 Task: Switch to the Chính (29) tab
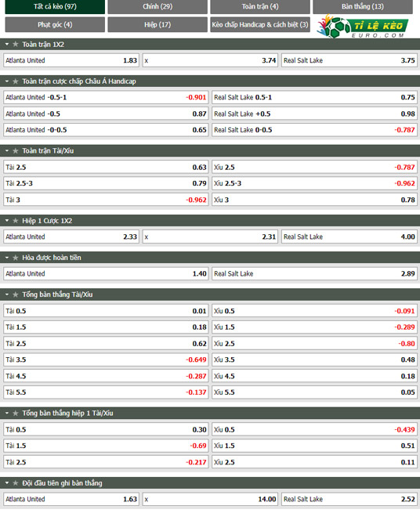tap(157, 6)
